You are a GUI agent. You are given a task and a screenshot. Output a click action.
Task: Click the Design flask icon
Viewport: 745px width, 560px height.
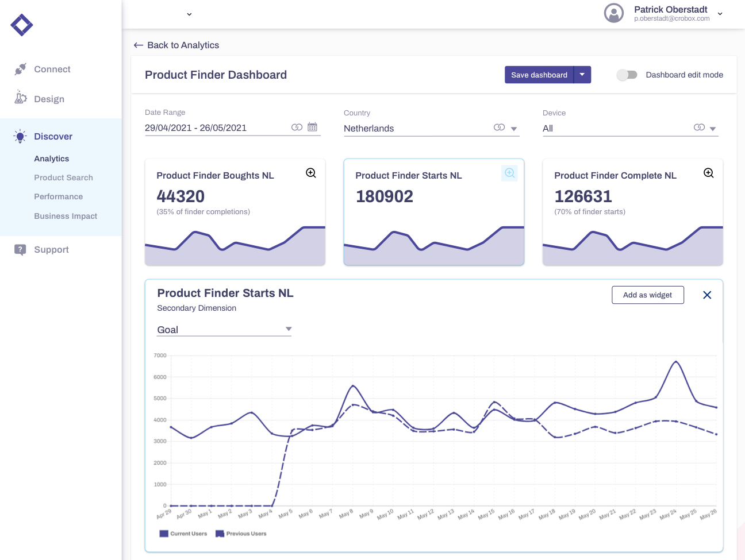pos(20,98)
